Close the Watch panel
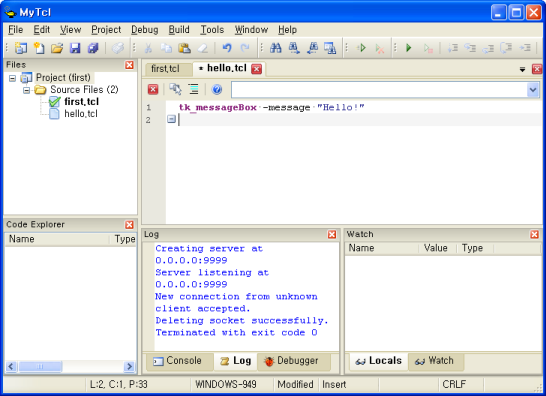Image resolution: width=546 pixels, height=396 pixels. (535, 234)
